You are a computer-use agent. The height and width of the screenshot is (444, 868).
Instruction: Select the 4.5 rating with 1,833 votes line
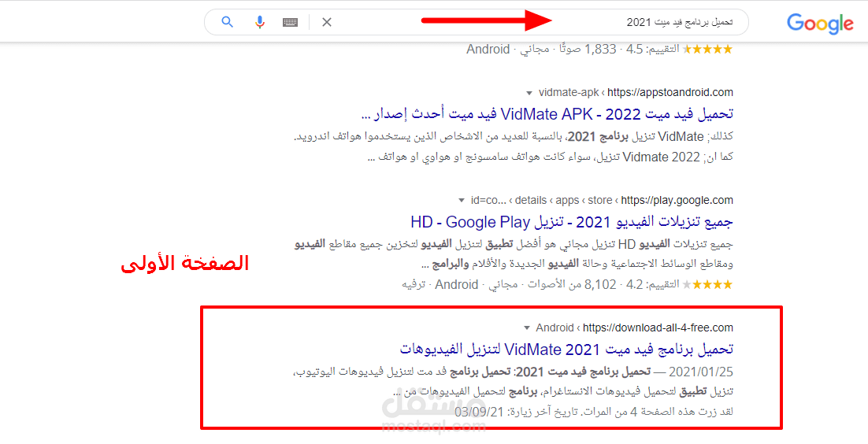(x=599, y=50)
